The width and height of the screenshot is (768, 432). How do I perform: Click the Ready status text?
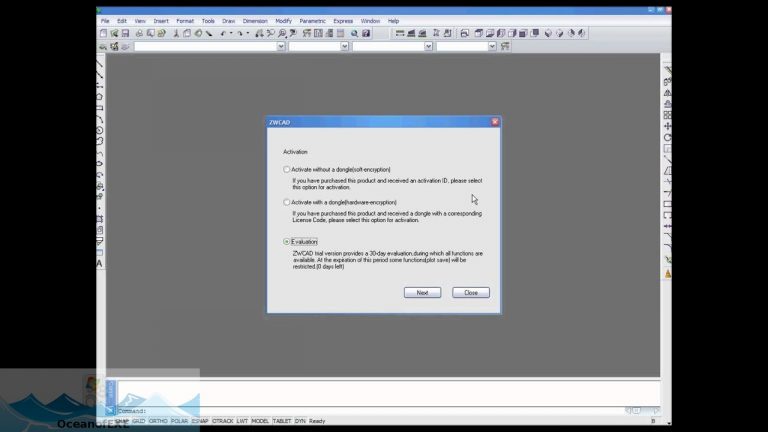[317, 421]
